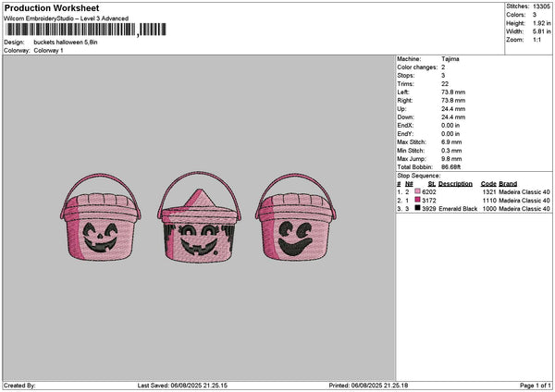This screenshot has height=392, width=555.
Task: Click the underlined Code column header
Action: (488, 183)
